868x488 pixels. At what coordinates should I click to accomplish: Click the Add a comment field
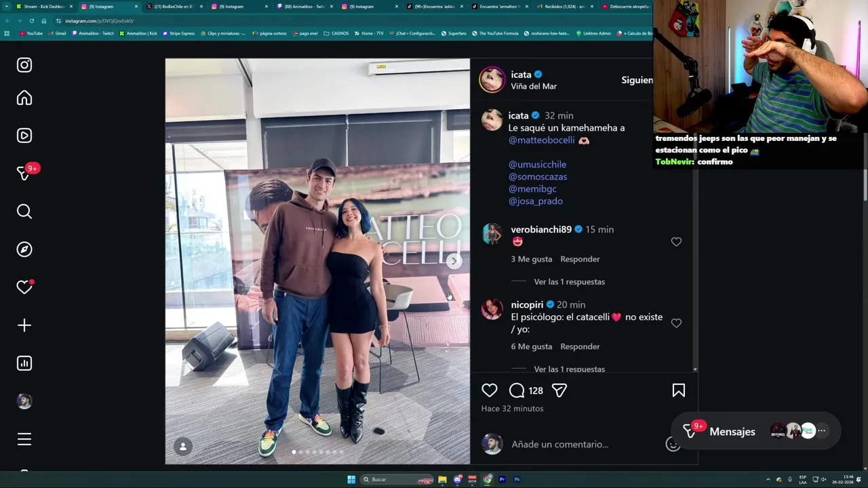tap(560, 445)
